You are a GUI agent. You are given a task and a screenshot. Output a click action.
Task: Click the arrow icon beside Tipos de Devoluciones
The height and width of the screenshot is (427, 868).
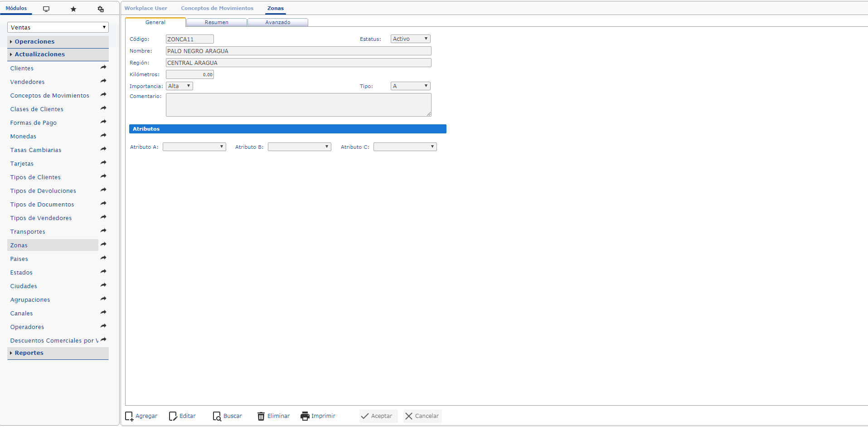click(x=103, y=190)
